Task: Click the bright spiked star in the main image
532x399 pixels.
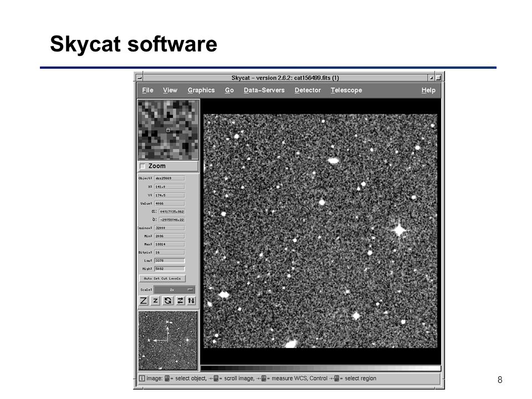Action: coord(400,229)
